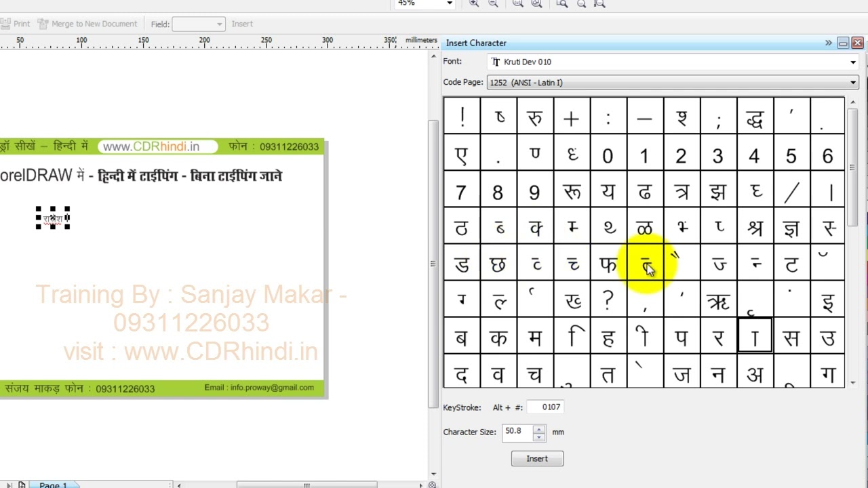Click the Zoom Out magnifier icon

[x=493, y=3]
